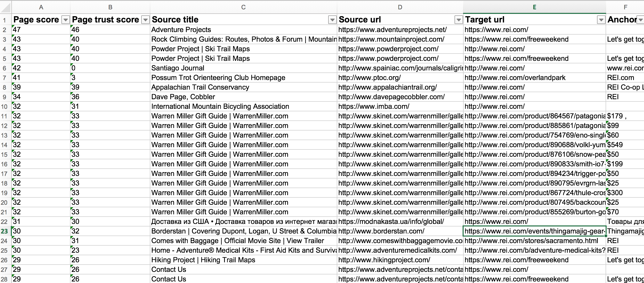Select page trust score cell showing 3
Image resolution: width=644 pixels, height=283 pixels.
pyautogui.click(x=110, y=78)
